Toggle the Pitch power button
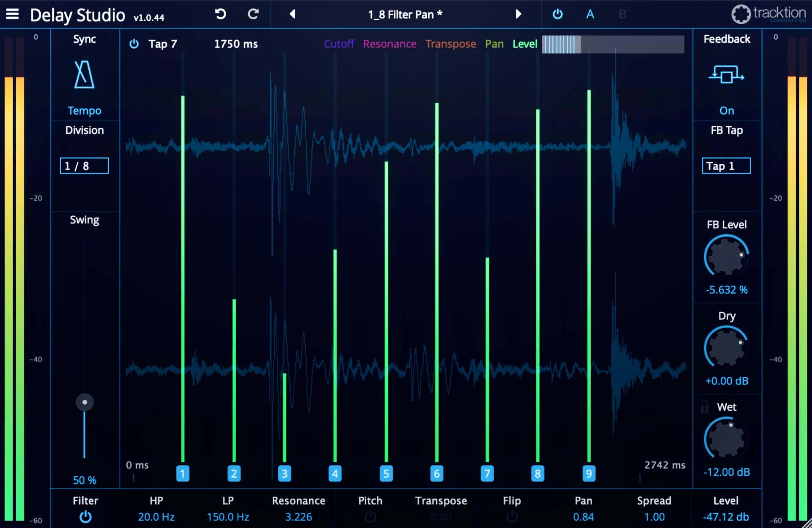The image size is (812, 528). 370,517
